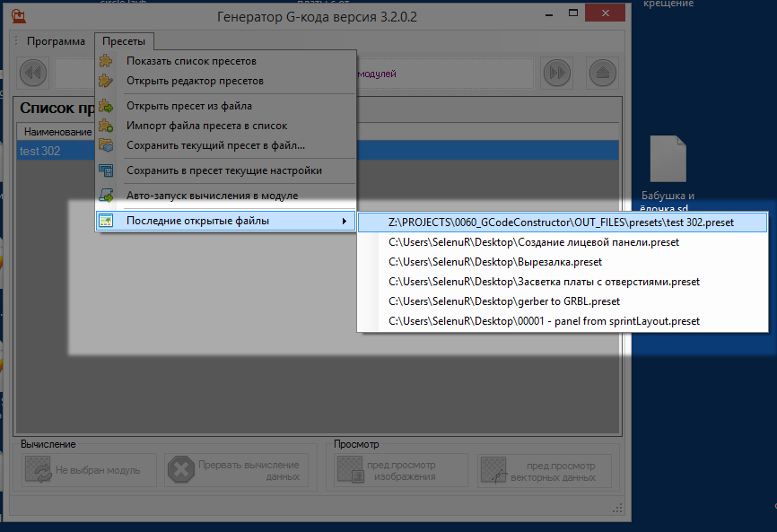Select Сохранить в пресет текущие настройки

pos(225,170)
